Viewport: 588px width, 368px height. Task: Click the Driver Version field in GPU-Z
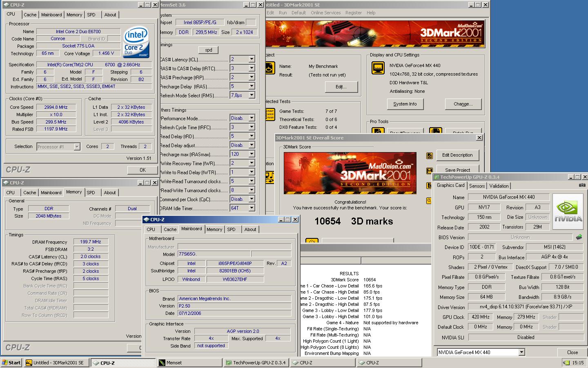click(526, 307)
